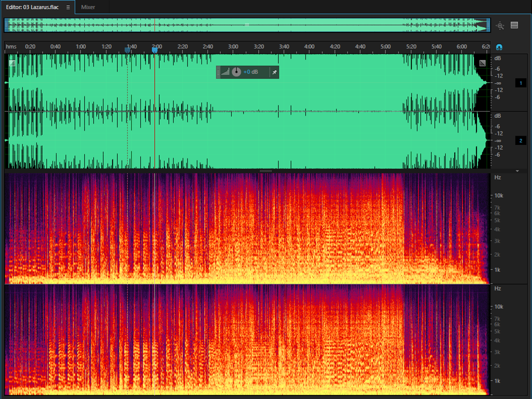Click the spectral display expander arrow
The width and height of the screenshot is (532, 399).
click(x=517, y=171)
